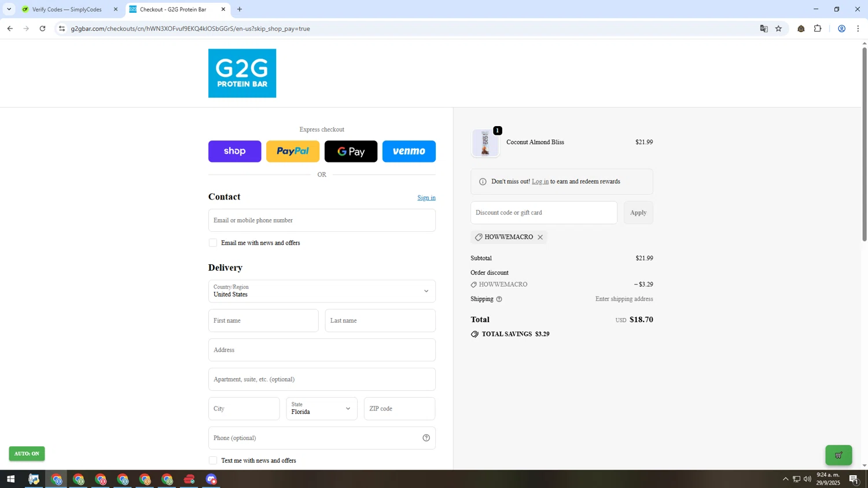Screen dimensions: 868x488
Task: Open volume control in system tray
Action: point(808,479)
